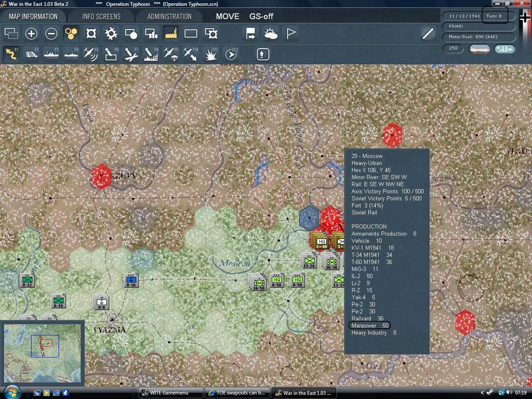
Task: Toggle the hex grid display
Action: [71, 33]
